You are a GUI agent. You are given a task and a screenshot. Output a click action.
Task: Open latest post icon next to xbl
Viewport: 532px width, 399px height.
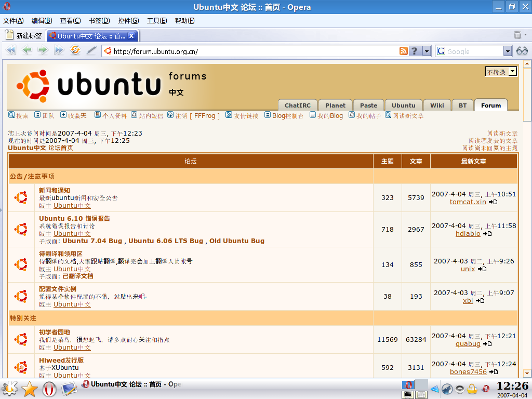[480, 301]
